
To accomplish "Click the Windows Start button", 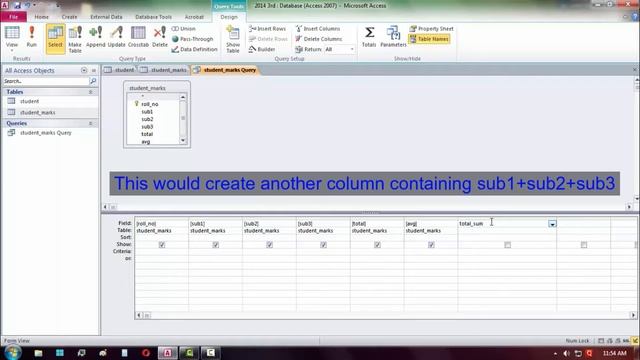I will pyautogui.click(x=13, y=352).
